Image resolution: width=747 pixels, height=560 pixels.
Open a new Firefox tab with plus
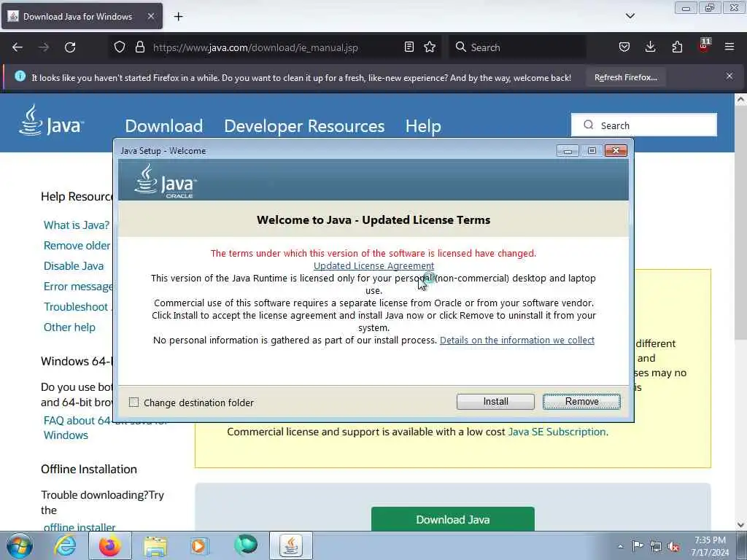(179, 17)
